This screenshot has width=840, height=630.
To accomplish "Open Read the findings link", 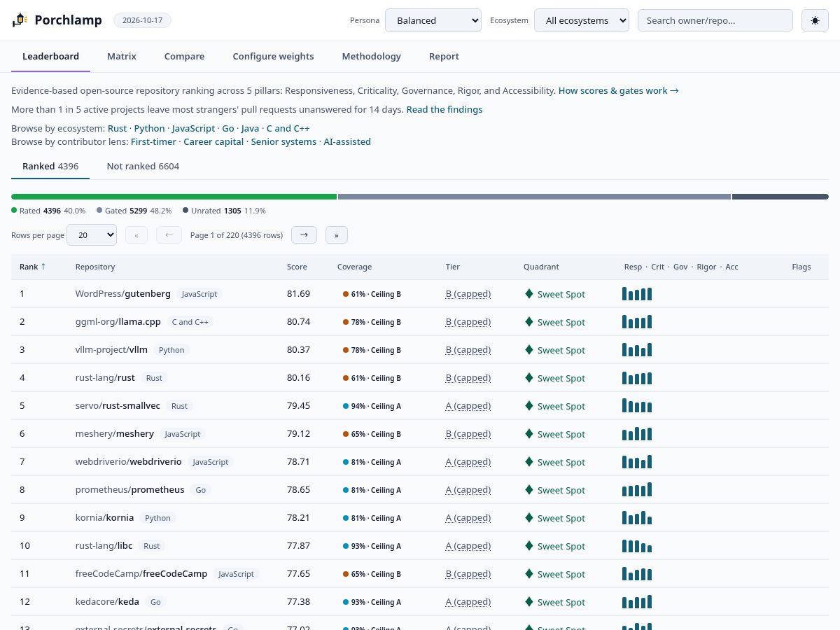I will (444, 109).
